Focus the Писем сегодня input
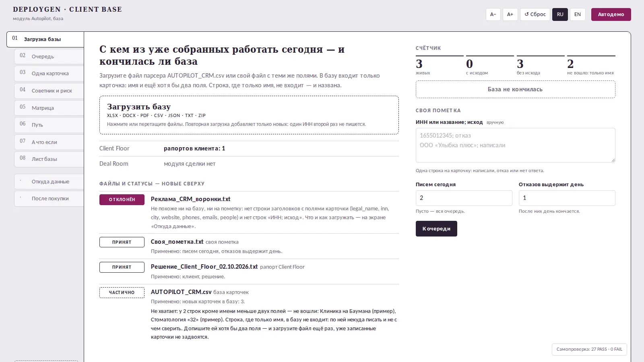The width and height of the screenshot is (644, 362). pos(464,198)
